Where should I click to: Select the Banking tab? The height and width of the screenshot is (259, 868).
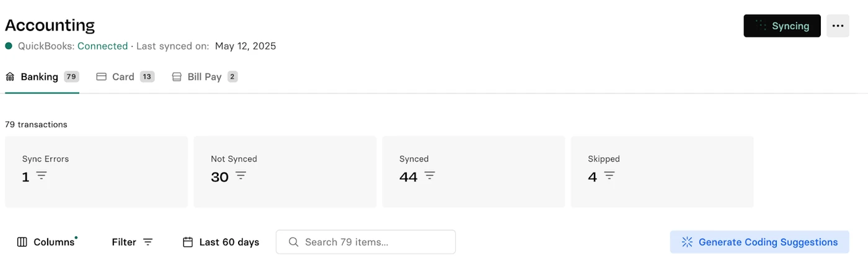[x=42, y=77]
